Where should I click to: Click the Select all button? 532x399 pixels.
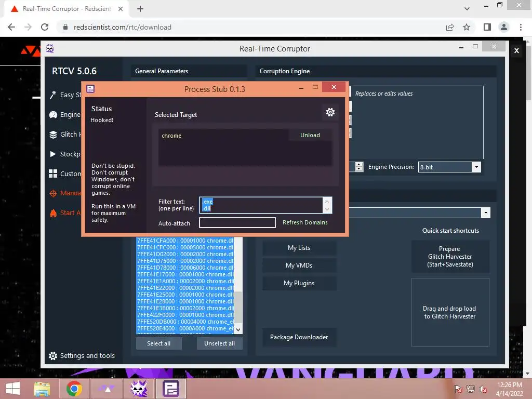coord(159,343)
